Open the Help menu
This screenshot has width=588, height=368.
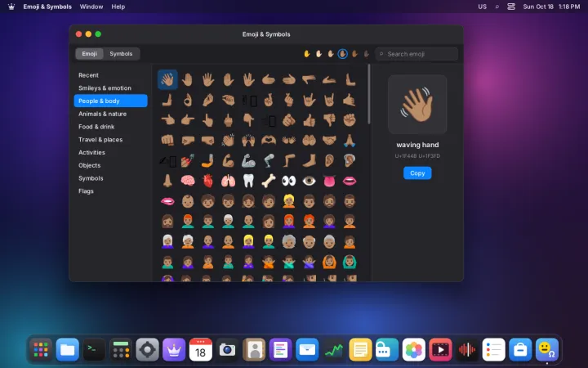pyautogui.click(x=118, y=7)
